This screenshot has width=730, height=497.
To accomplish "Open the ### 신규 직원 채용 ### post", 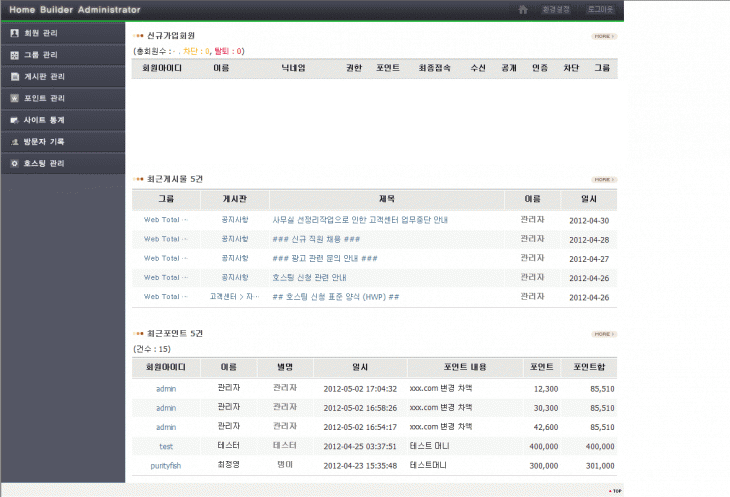I will (x=316, y=239).
